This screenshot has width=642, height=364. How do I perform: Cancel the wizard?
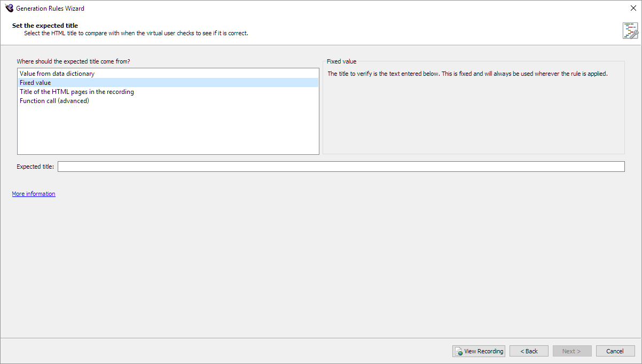pyautogui.click(x=615, y=351)
